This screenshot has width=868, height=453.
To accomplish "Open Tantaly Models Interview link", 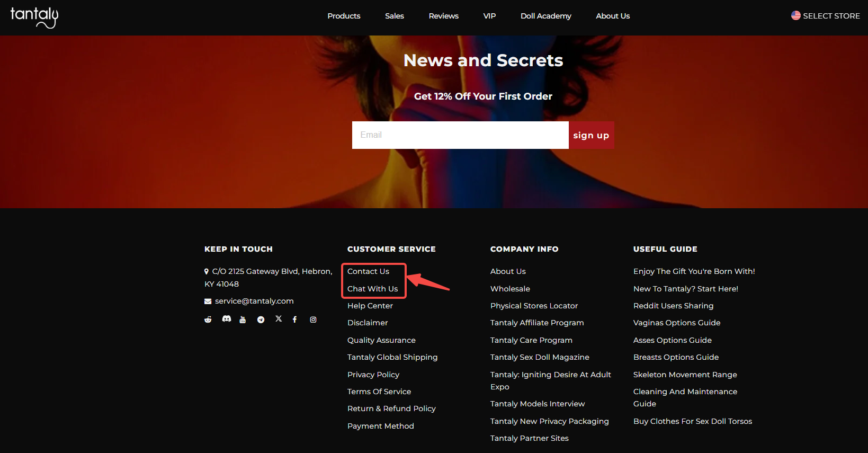I will [x=538, y=404].
